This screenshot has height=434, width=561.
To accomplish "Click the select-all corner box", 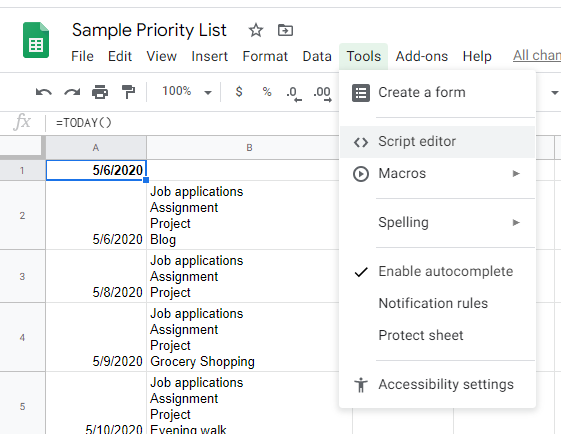I will [22, 147].
